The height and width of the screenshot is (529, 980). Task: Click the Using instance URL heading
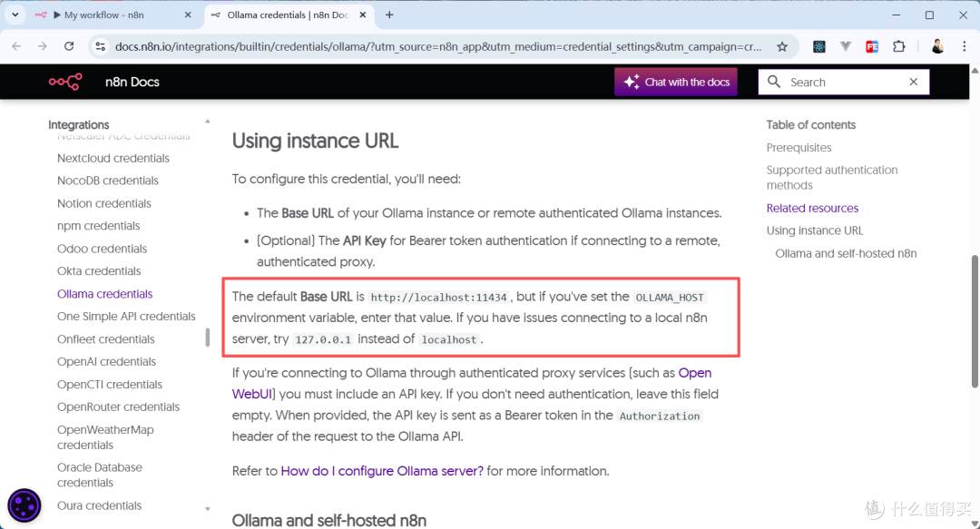pyautogui.click(x=315, y=141)
